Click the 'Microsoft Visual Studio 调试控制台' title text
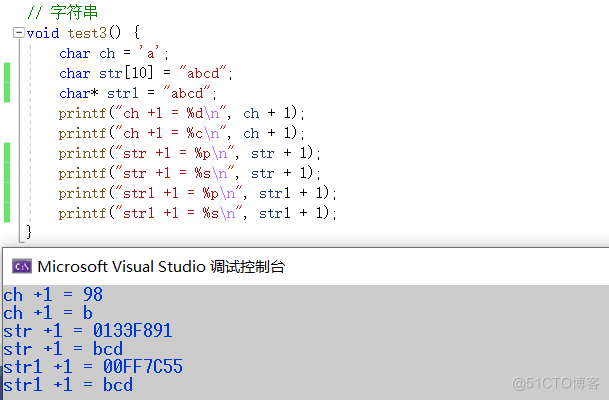Viewport: 609px width, 400px height. (x=161, y=267)
